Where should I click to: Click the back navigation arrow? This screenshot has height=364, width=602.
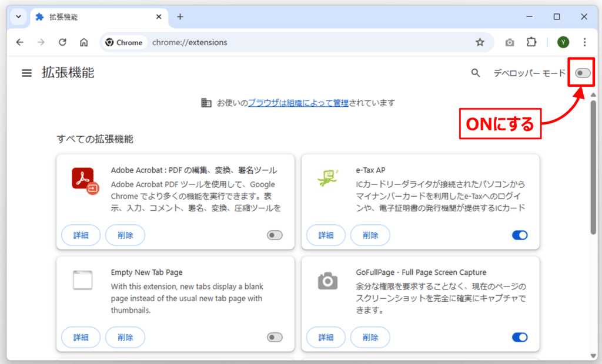tap(19, 42)
